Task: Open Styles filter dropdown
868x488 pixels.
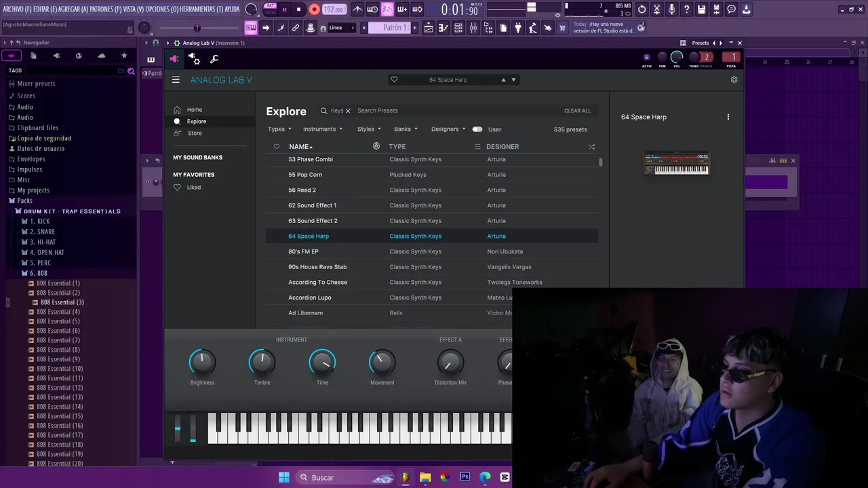Action: (x=369, y=129)
